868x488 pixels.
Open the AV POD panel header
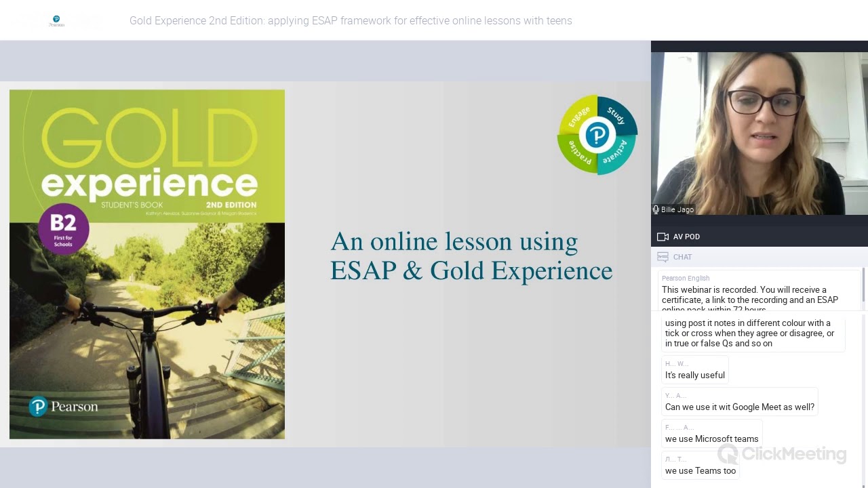coord(759,237)
